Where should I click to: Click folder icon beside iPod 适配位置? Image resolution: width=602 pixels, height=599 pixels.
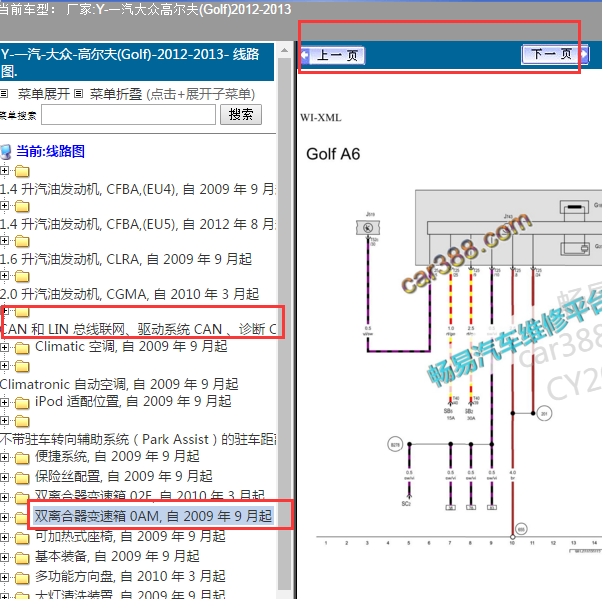[x=22, y=403]
